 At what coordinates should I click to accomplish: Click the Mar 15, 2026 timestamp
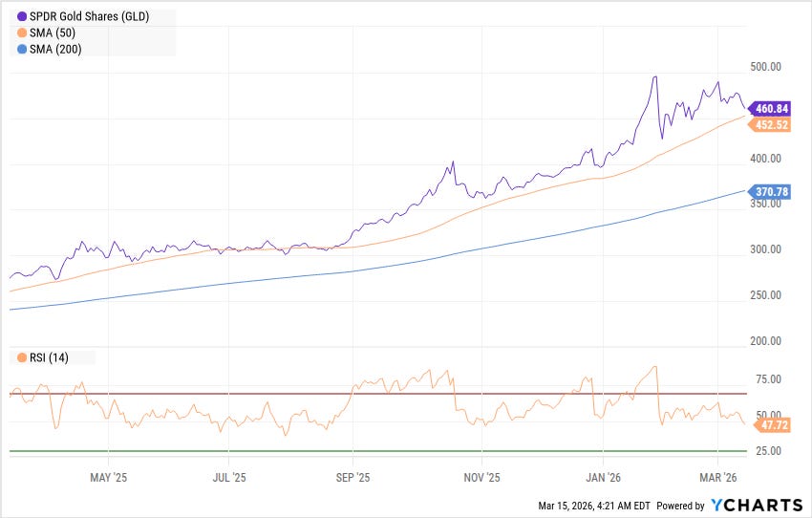coord(594,506)
